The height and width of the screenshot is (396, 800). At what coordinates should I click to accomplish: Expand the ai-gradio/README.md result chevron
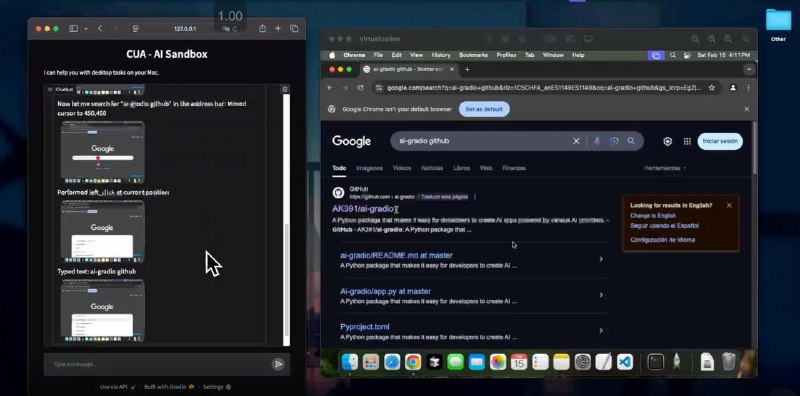click(601, 259)
